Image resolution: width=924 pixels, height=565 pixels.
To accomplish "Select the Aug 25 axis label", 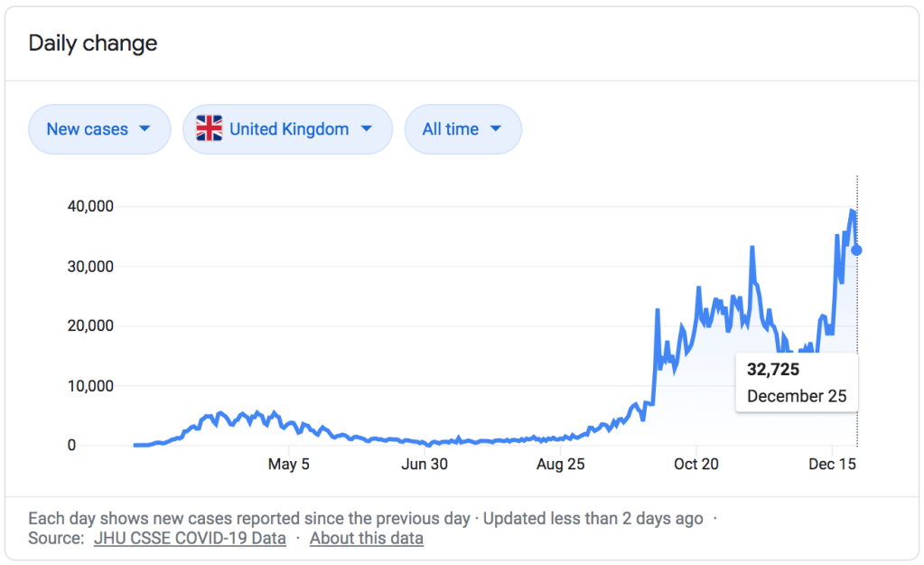I will click(x=561, y=465).
